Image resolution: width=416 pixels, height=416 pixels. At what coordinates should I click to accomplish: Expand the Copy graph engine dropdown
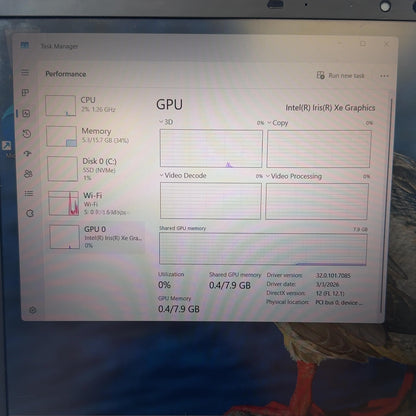(x=278, y=123)
